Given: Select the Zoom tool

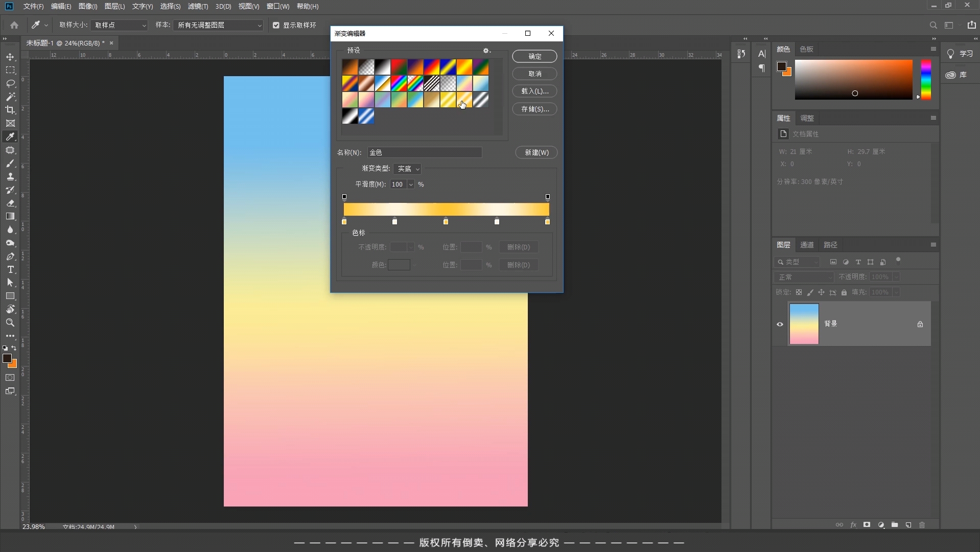Looking at the screenshot, I should coord(10,323).
